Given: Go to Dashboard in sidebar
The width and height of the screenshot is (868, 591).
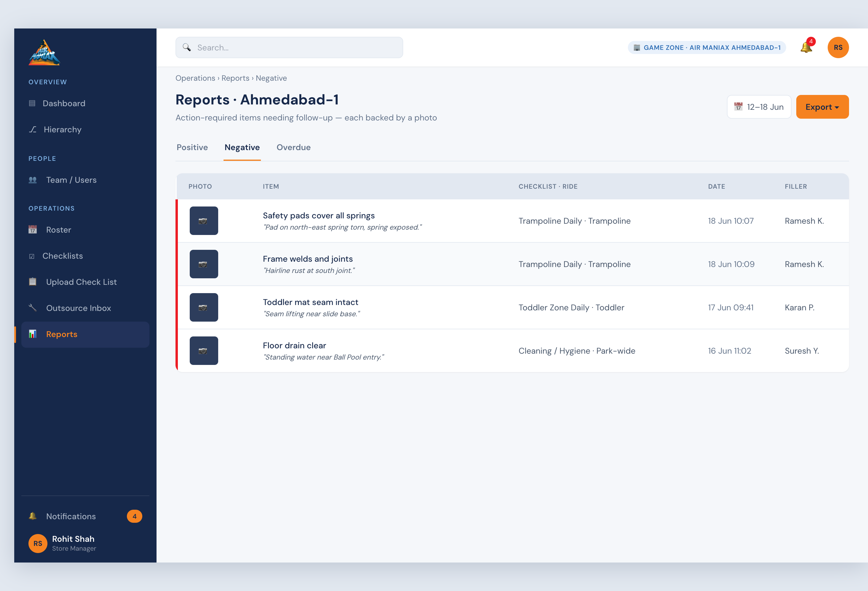Looking at the screenshot, I should pos(85,104).
